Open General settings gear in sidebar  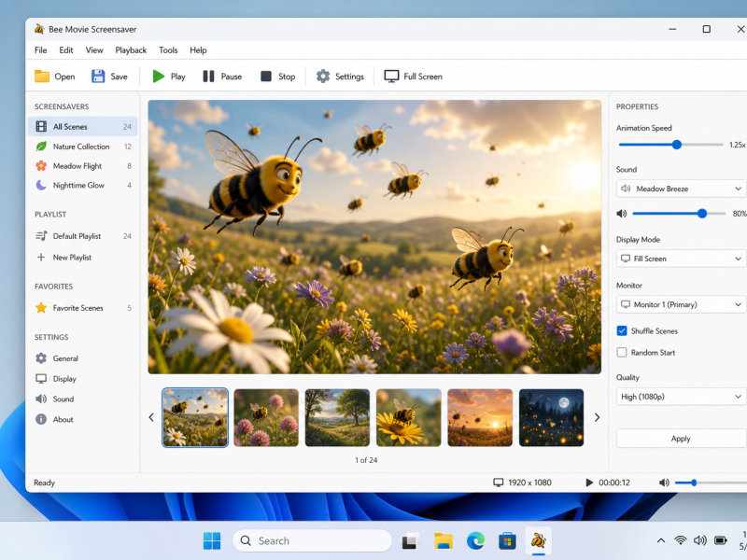pos(41,358)
